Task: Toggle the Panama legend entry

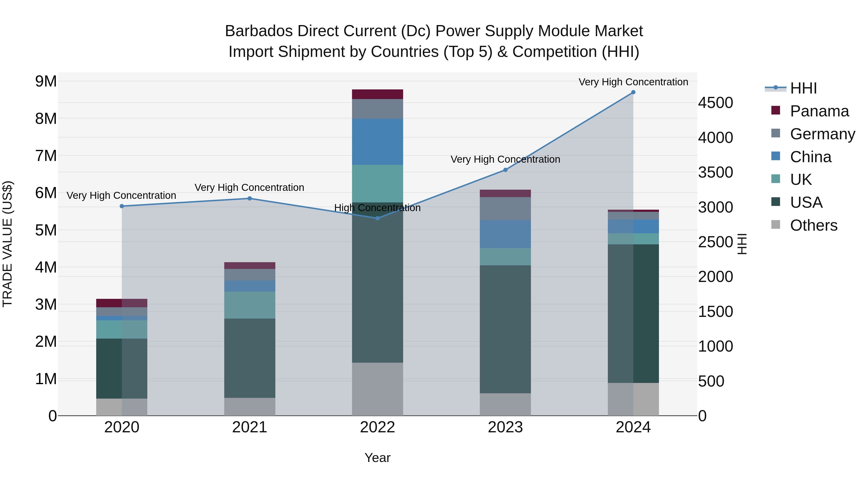Action: (810, 111)
